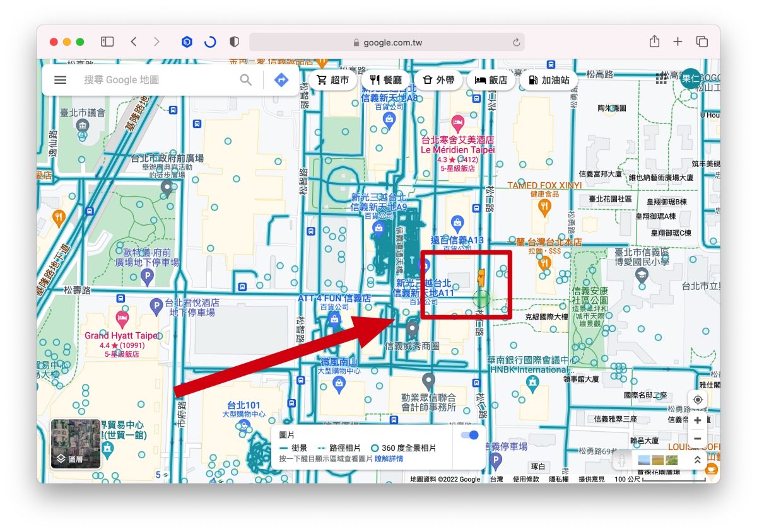The height and width of the screenshot is (532, 757).
Task: Go back in Safari
Action: pos(134,42)
